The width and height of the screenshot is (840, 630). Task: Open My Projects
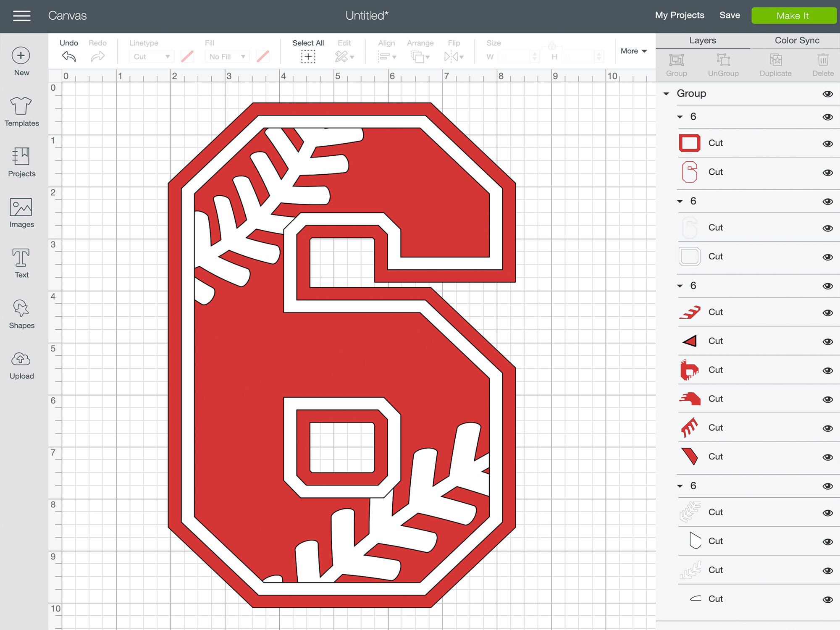(680, 15)
